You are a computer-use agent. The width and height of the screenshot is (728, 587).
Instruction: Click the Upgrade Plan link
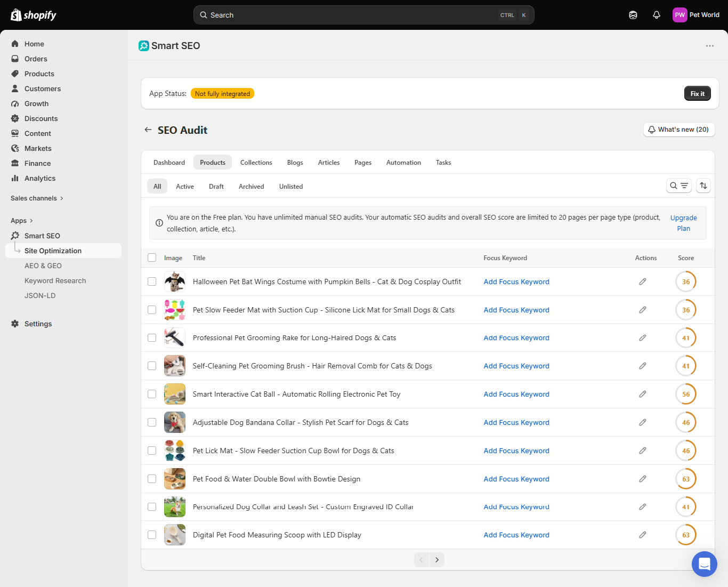coord(684,223)
